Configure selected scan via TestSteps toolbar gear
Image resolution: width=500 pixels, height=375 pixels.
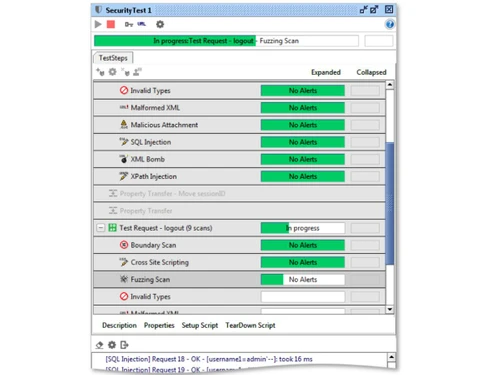coord(113,72)
